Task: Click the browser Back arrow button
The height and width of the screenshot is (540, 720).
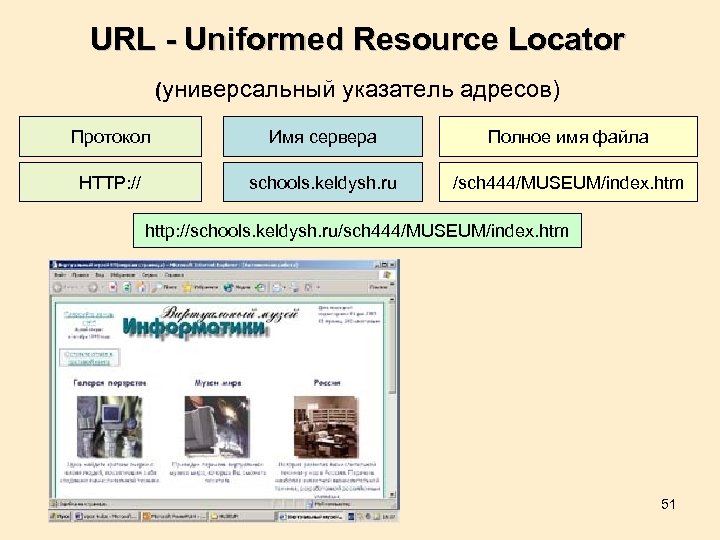Action: click(58, 287)
